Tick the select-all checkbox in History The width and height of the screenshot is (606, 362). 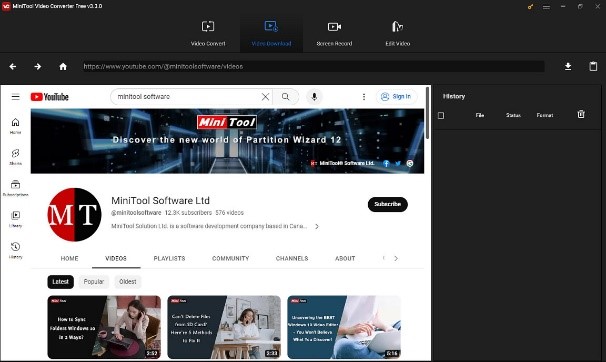[x=441, y=115]
